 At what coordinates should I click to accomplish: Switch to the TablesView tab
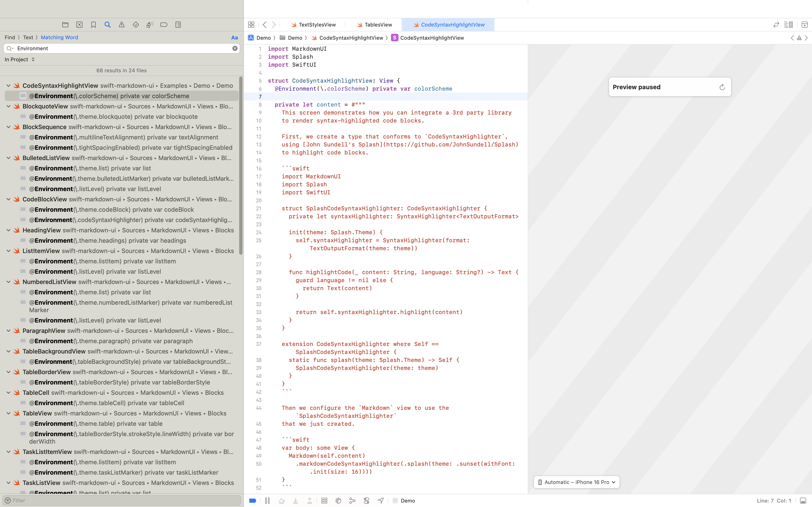pos(378,24)
